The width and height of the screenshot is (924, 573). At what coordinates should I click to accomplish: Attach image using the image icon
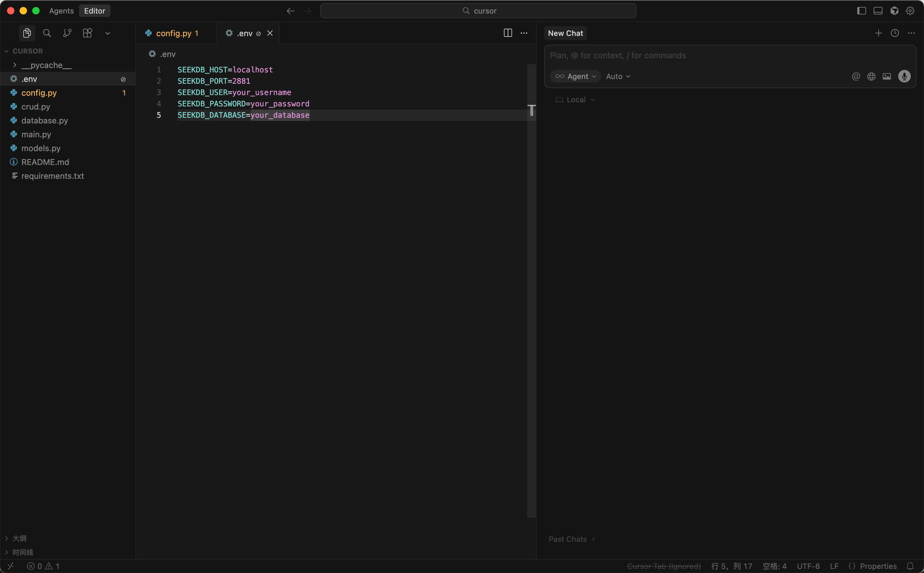pyautogui.click(x=887, y=76)
